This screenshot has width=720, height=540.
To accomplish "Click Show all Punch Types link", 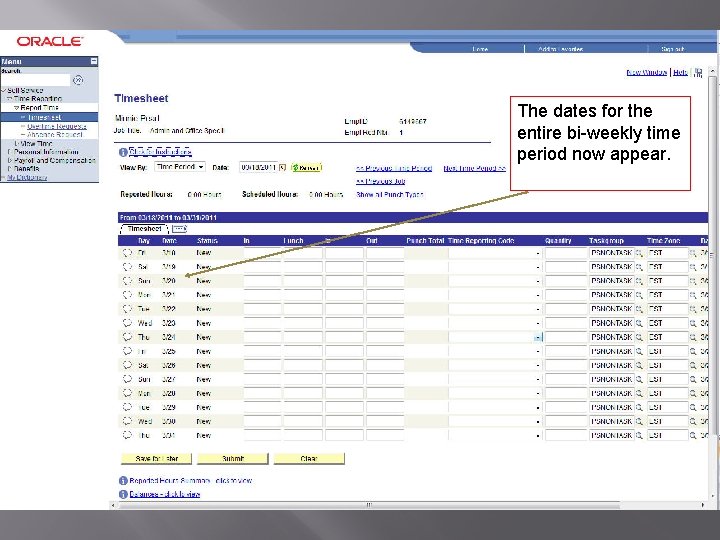I will coord(390,195).
